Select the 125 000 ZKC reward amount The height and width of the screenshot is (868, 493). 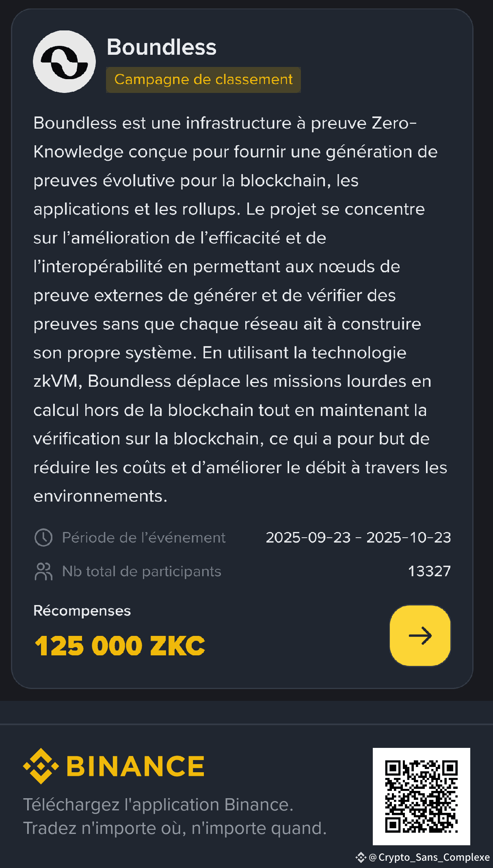[x=120, y=646]
